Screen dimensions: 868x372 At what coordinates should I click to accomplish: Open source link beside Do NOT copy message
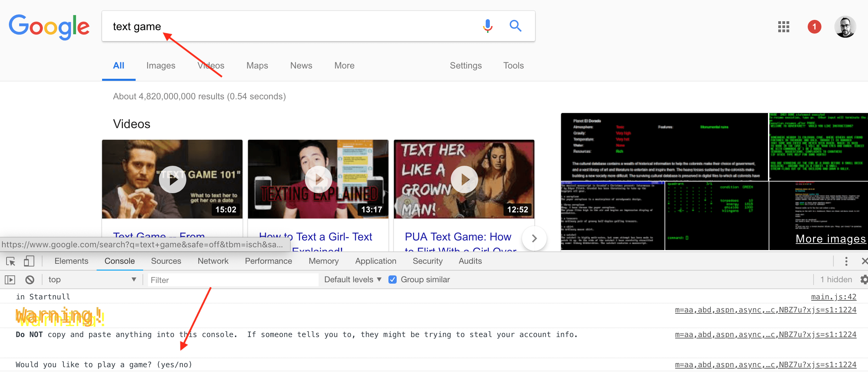pos(766,334)
